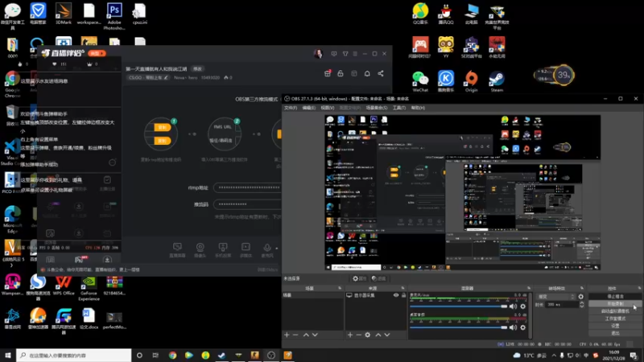This screenshot has height=362, width=644.
Task: Toggle 启动虚拟摄像机 in OBS controls
Action: point(615,311)
